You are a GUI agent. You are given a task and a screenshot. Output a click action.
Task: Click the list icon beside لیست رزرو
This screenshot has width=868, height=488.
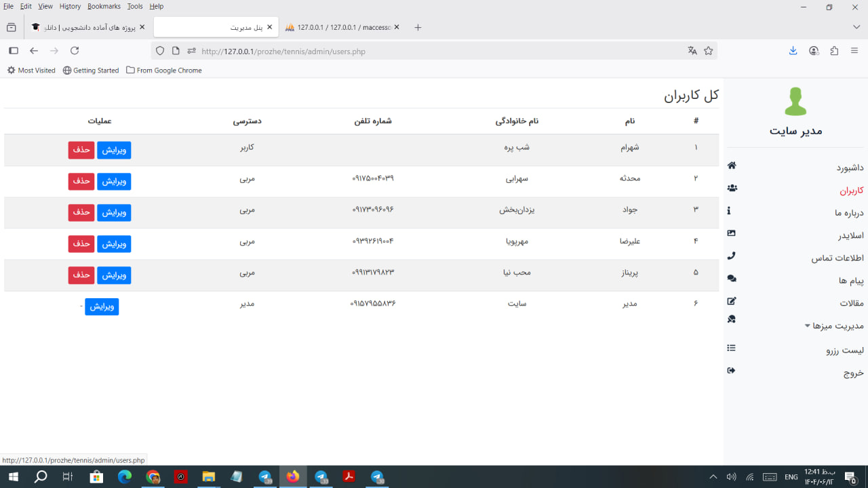click(731, 348)
